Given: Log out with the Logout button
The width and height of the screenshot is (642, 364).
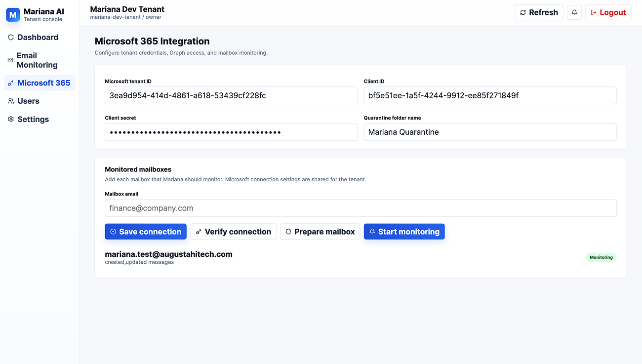Looking at the screenshot, I should coord(608,12).
